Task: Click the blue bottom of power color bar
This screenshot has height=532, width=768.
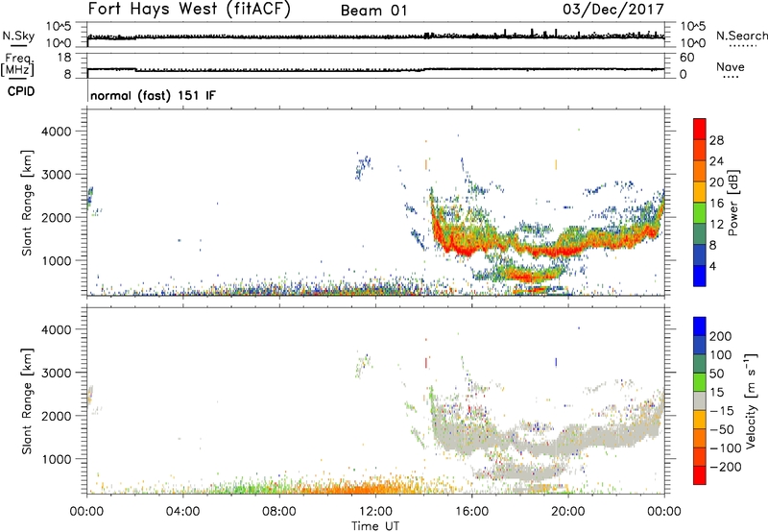Action: 700,276
